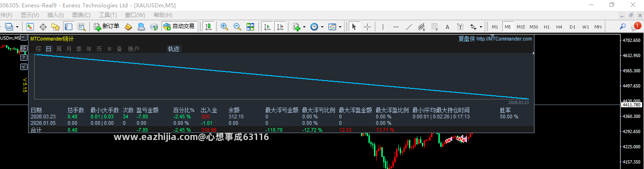Open the 帮助(H) menu

pyautogui.click(x=163, y=15)
